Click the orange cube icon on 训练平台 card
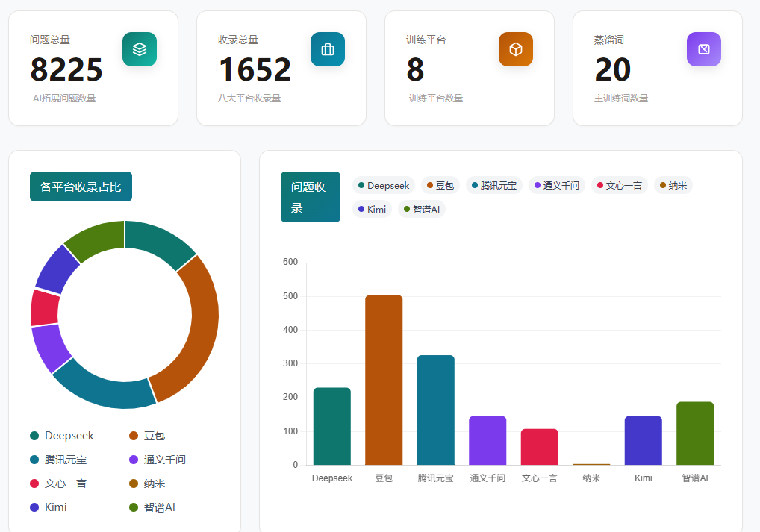This screenshot has width=760, height=532. tap(516, 49)
